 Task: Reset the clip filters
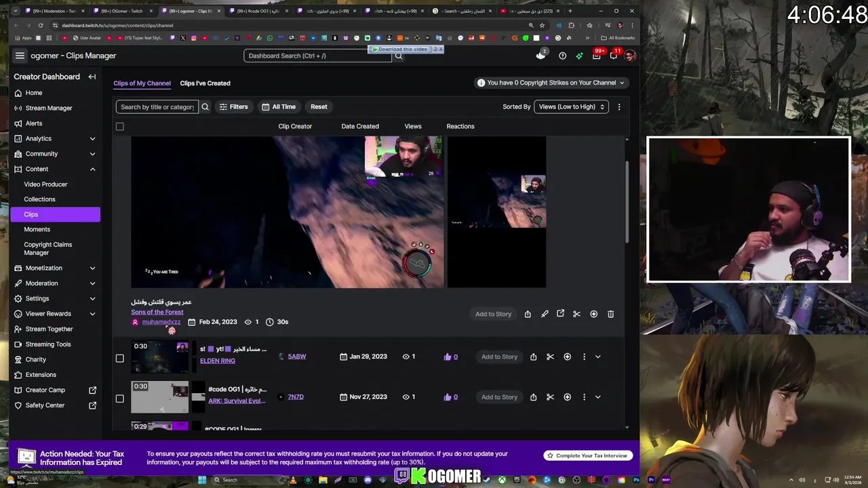pos(319,106)
